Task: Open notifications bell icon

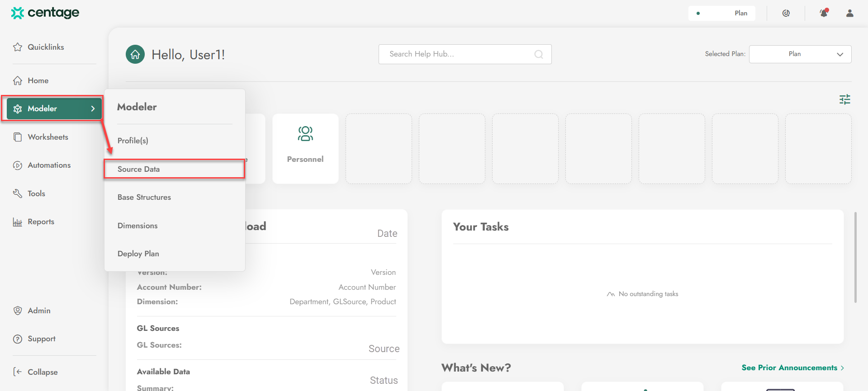Action: (x=824, y=13)
